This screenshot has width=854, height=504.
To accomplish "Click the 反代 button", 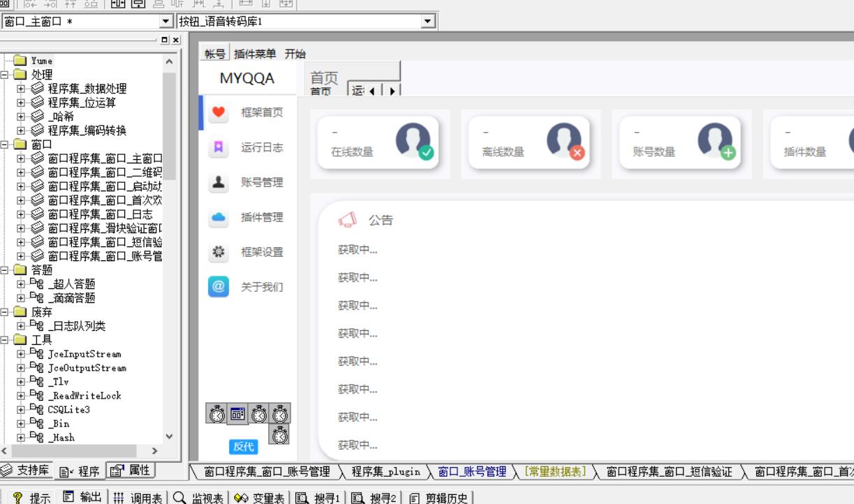I will 244,447.
